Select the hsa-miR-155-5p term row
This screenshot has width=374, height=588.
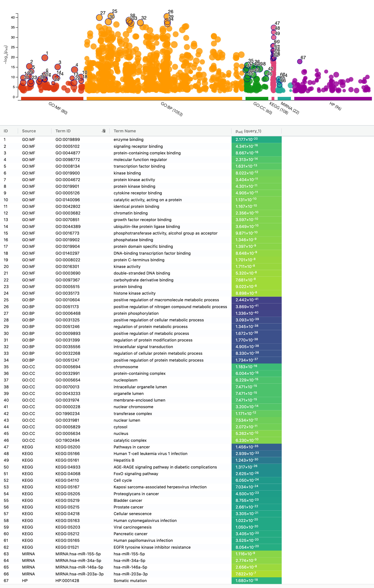pyautogui.click(x=141, y=554)
